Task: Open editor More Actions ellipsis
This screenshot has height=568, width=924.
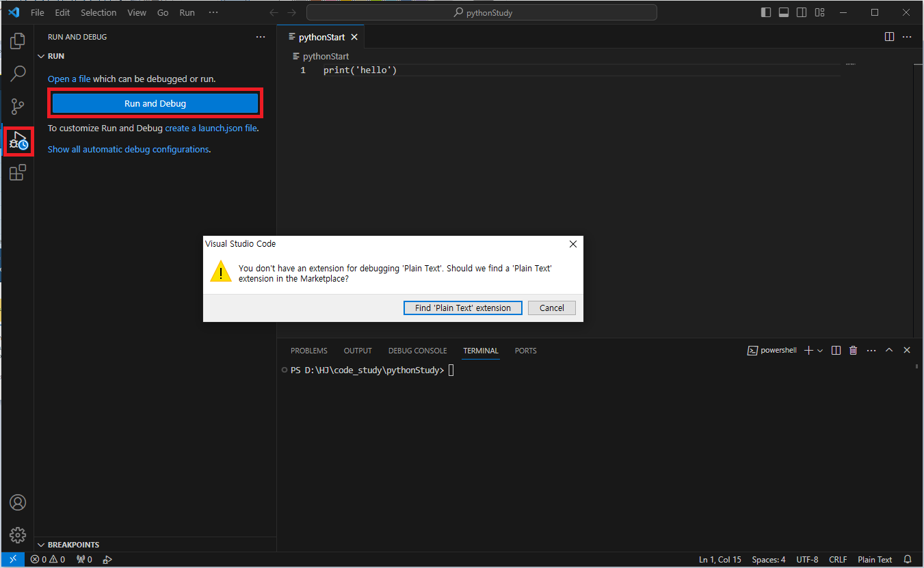Action: click(x=907, y=37)
